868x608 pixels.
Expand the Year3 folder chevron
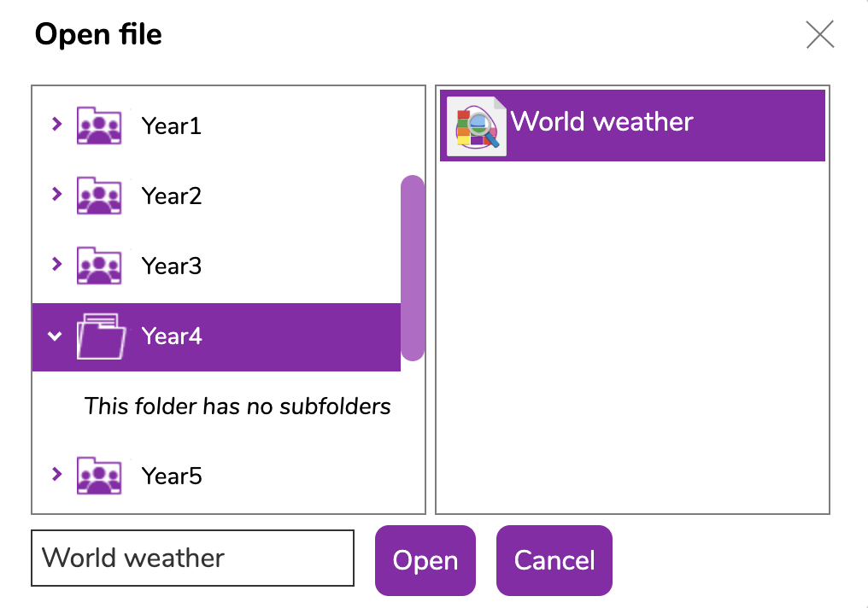(x=56, y=265)
